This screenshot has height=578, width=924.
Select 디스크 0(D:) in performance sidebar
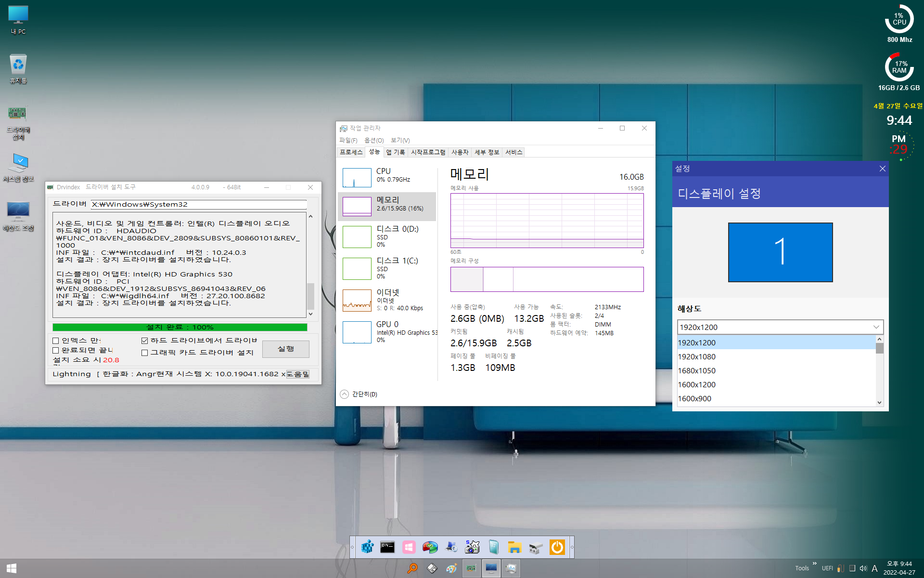click(387, 236)
